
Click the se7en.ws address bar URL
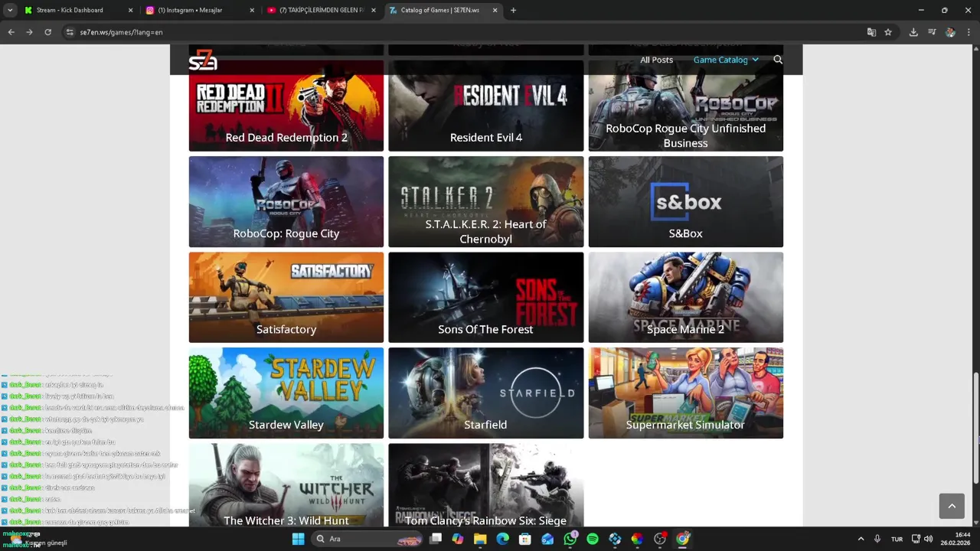[121, 32]
